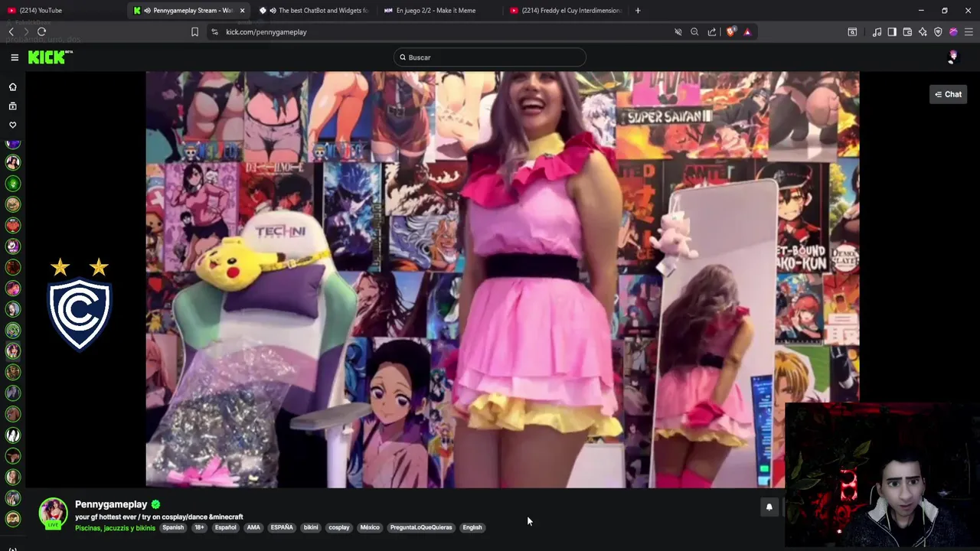
Task: Select the English tag
Action: [x=472, y=527]
